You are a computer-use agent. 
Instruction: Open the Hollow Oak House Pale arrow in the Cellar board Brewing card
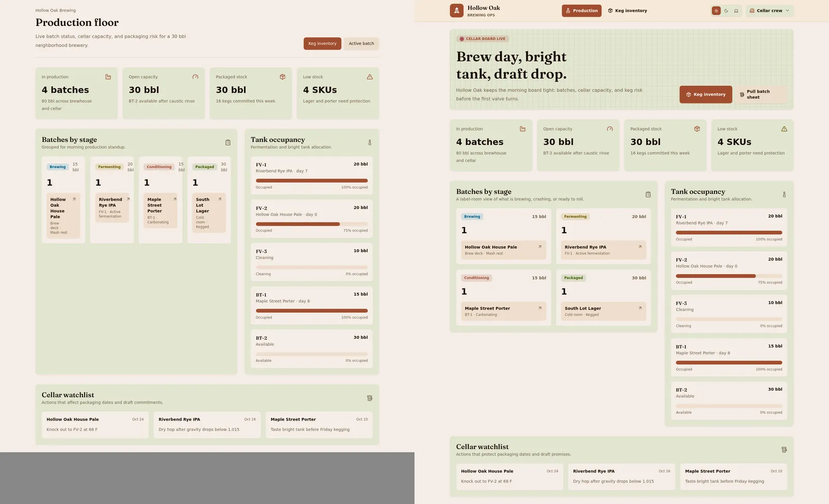(540, 247)
